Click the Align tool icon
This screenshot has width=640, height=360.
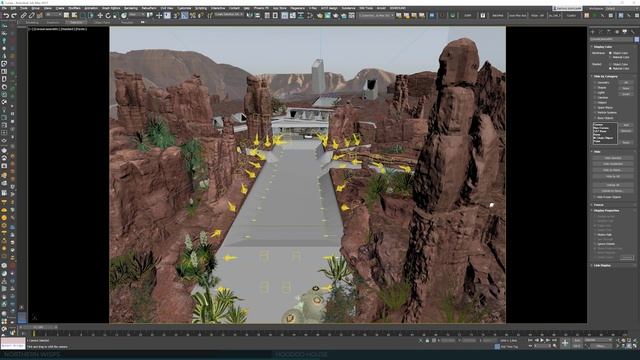(x=258, y=16)
